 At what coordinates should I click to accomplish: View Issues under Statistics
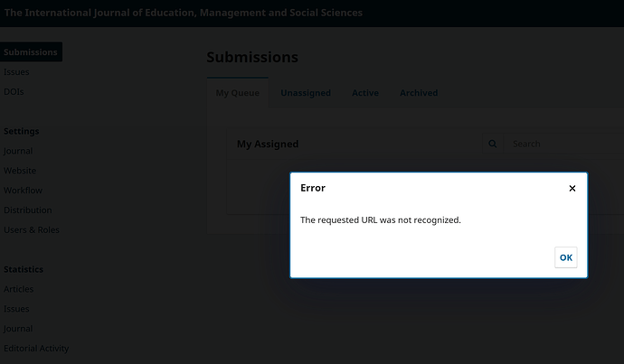click(16, 309)
